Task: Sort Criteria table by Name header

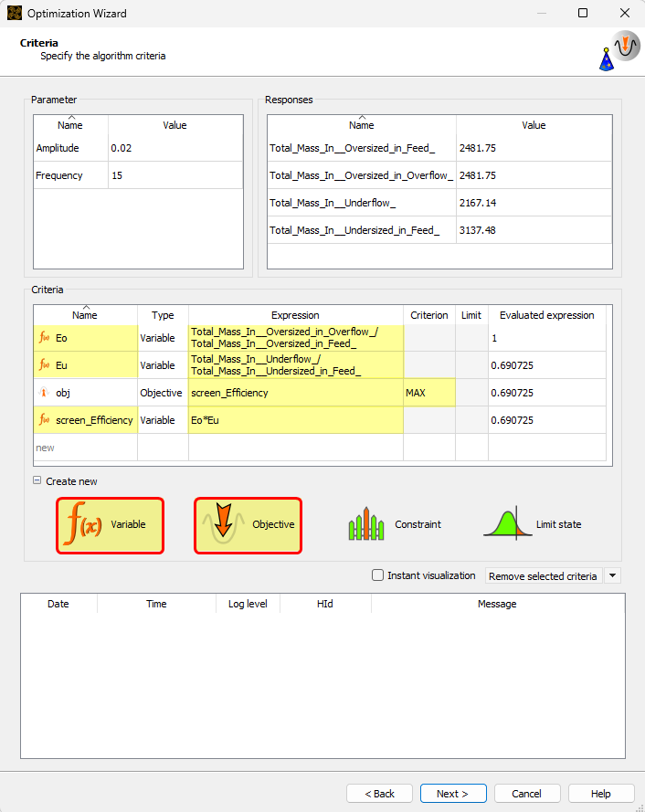Action: click(x=85, y=315)
